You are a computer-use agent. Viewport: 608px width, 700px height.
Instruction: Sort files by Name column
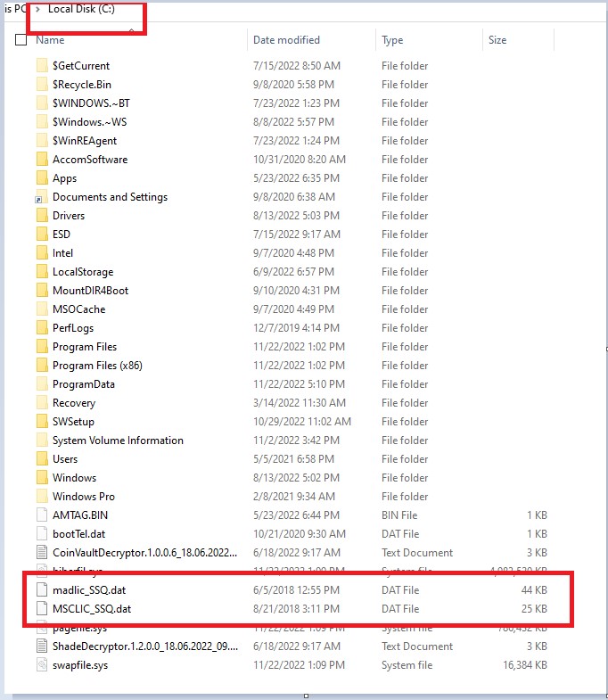(x=50, y=40)
